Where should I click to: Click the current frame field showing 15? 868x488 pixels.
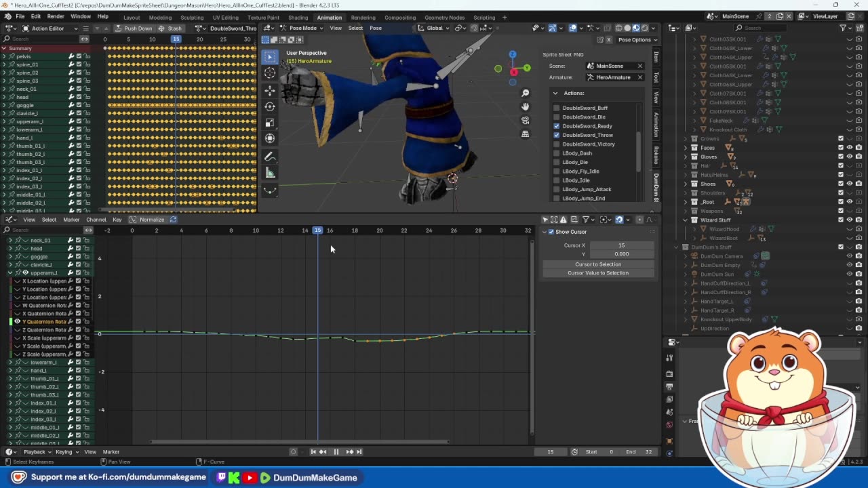tap(551, 452)
